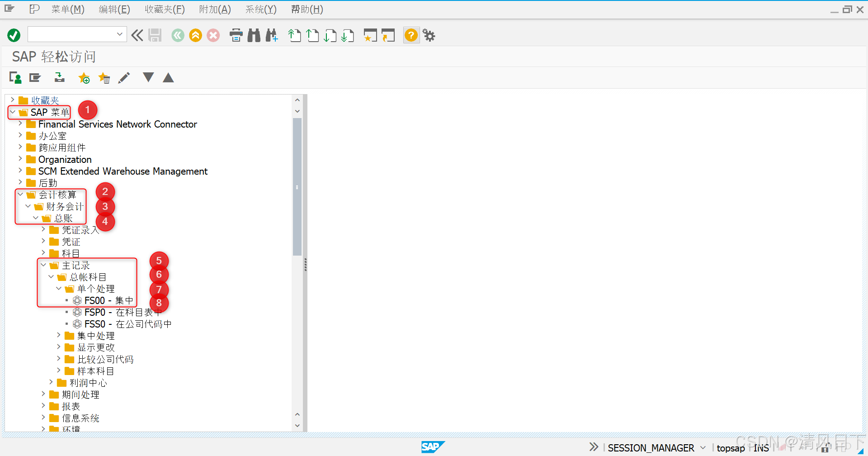Screen dimensions: 868x456
Task: Click the green Enter checkmark icon
Action: coord(14,35)
